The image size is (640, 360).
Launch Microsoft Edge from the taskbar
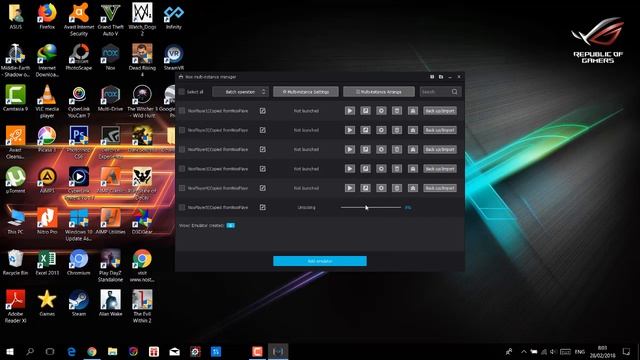coord(71,351)
